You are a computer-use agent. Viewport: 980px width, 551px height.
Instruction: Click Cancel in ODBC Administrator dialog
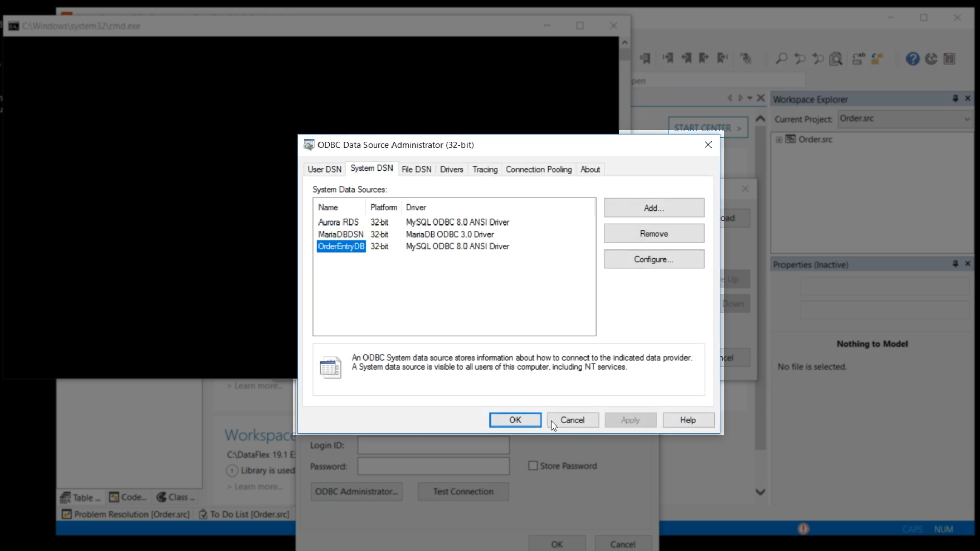(572, 420)
